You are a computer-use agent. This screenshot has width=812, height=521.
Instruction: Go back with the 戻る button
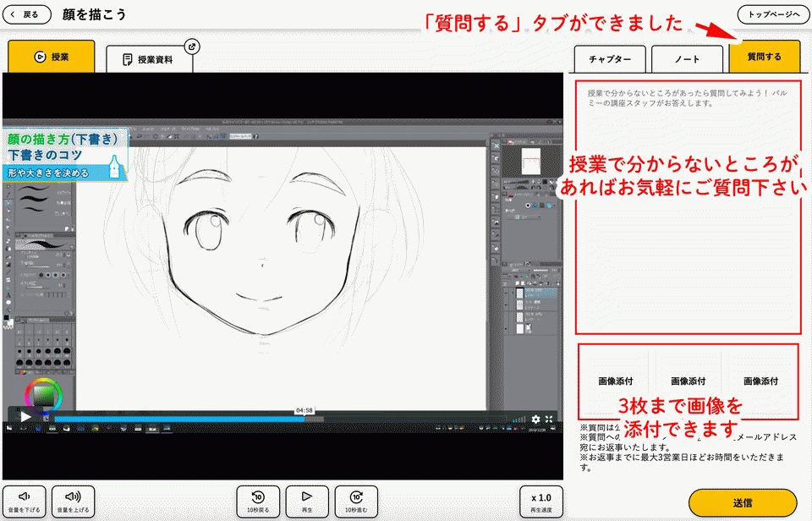coord(26,14)
